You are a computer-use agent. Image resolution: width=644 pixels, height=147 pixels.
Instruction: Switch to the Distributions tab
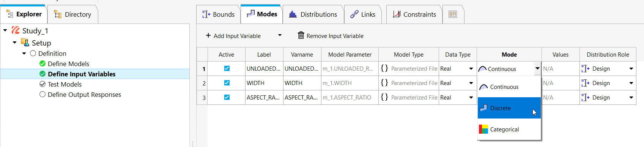[x=313, y=14]
